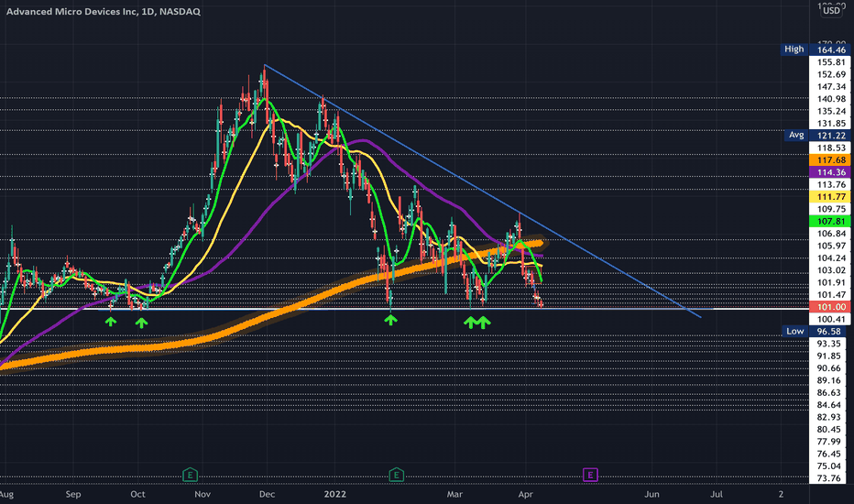Click the Jul label on the time axis
Image resolution: width=854 pixels, height=504 pixels.
click(717, 494)
